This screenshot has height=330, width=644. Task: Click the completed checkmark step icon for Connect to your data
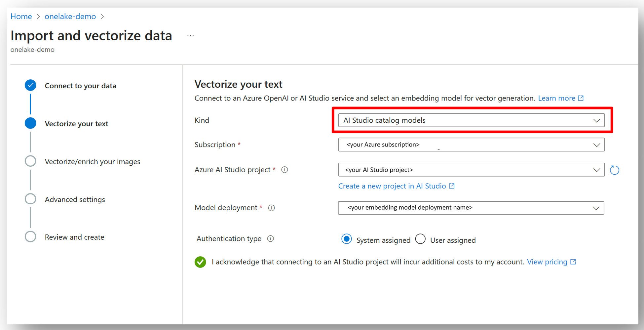coord(30,85)
